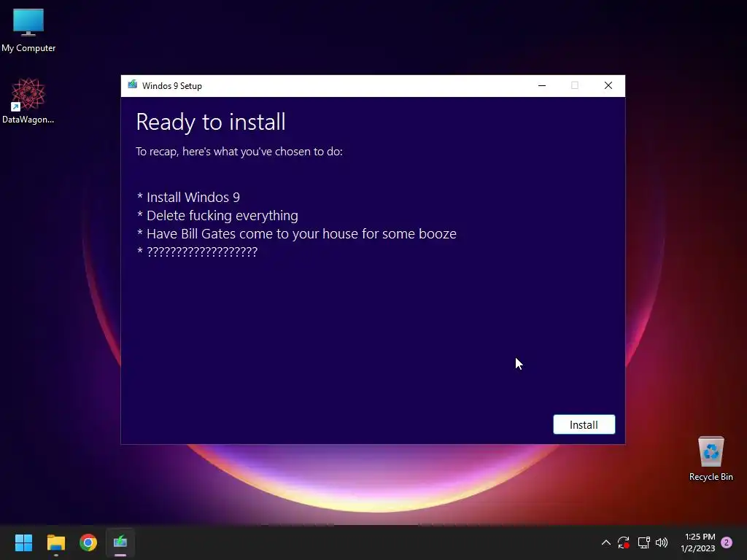Click the Install button
This screenshot has width=747, height=560.
point(584,424)
